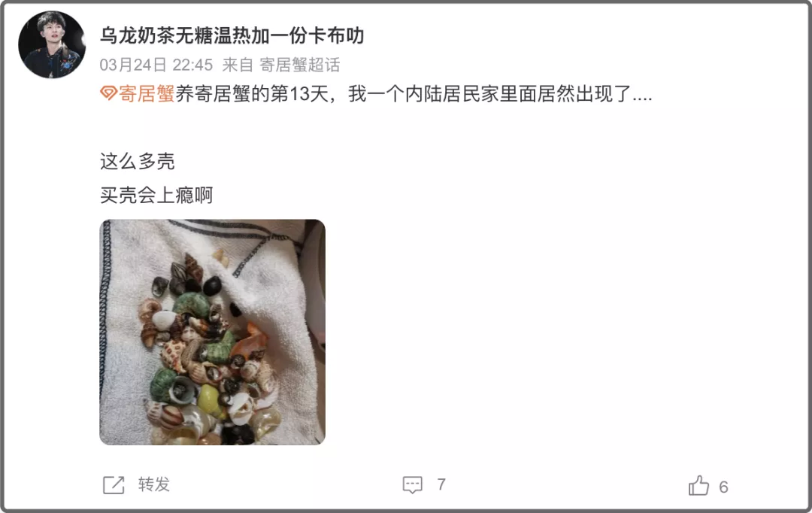Open the 寄居蟹 super-topic orange link
Image resolution: width=812 pixels, height=513 pixels.
click(x=147, y=94)
